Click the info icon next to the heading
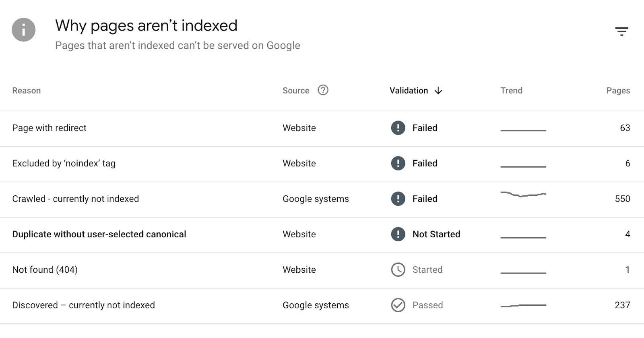The height and width of the screenshot is (338, 644). [x=23, y=30]
